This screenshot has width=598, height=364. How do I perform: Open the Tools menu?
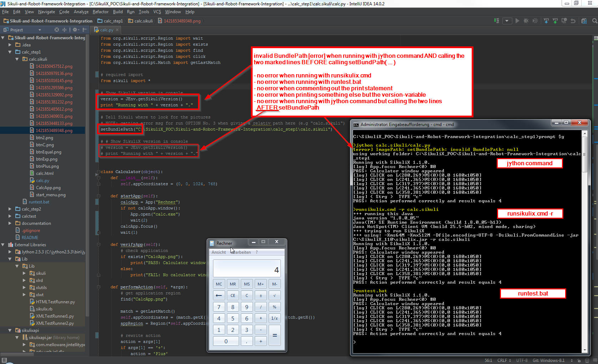[x=144, y=12]
